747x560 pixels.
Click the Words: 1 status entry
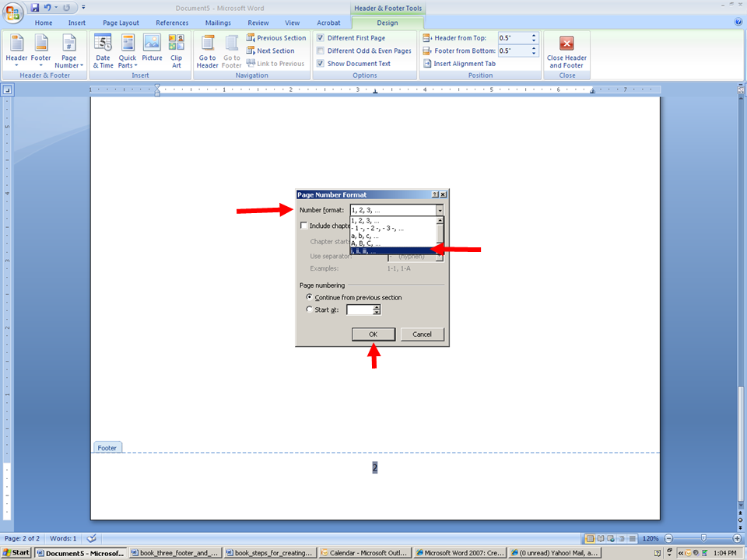click(x=63, y=538)
